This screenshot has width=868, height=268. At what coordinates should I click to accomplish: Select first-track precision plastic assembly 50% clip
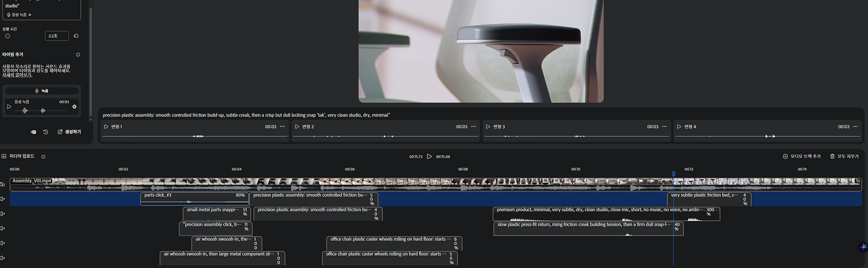click(314, 199)
